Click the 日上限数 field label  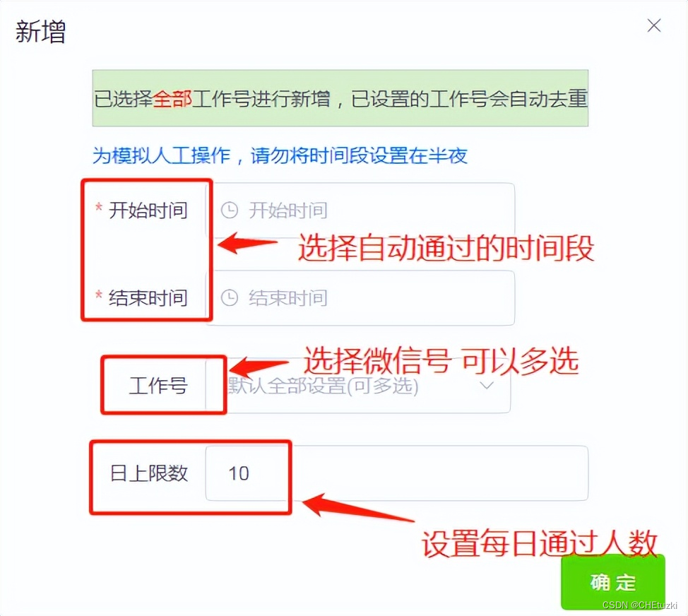coord(149,473)
